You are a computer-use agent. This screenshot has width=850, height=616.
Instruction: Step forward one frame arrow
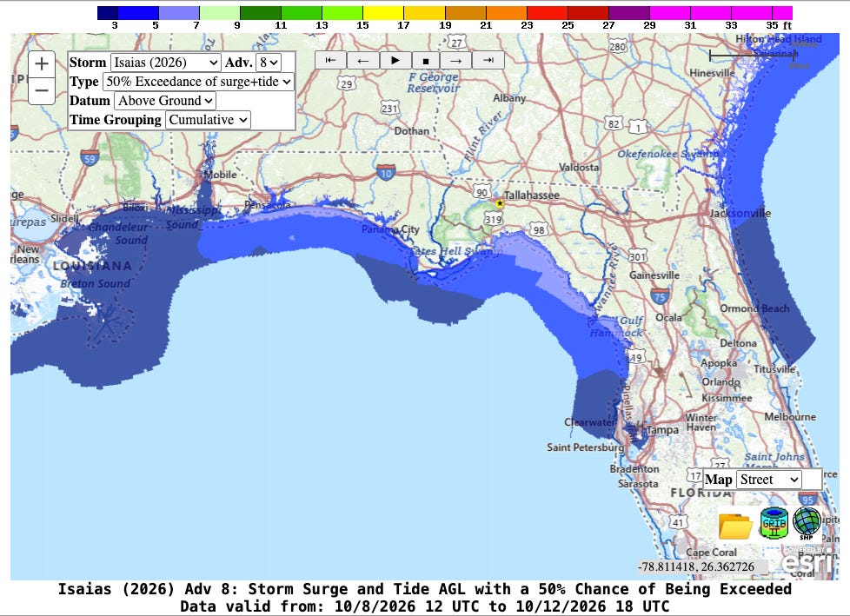[456, 60]
